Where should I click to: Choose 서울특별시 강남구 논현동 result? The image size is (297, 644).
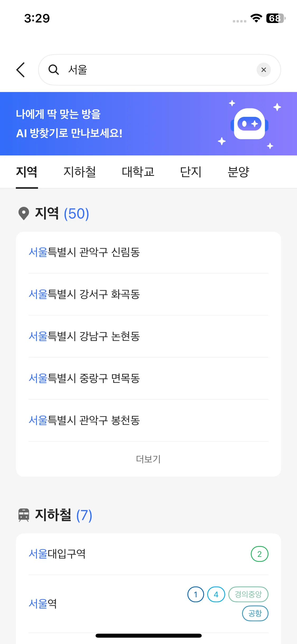click(84, 336)
